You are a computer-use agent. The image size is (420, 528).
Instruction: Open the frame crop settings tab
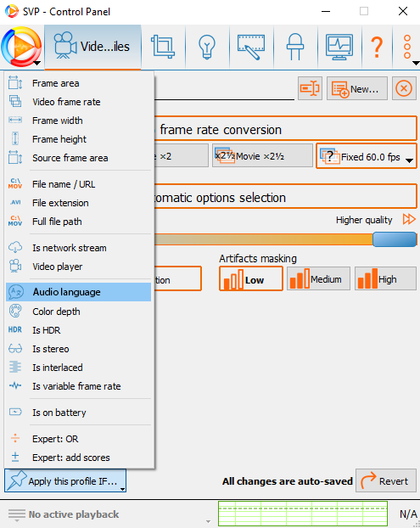click(163, 47)
